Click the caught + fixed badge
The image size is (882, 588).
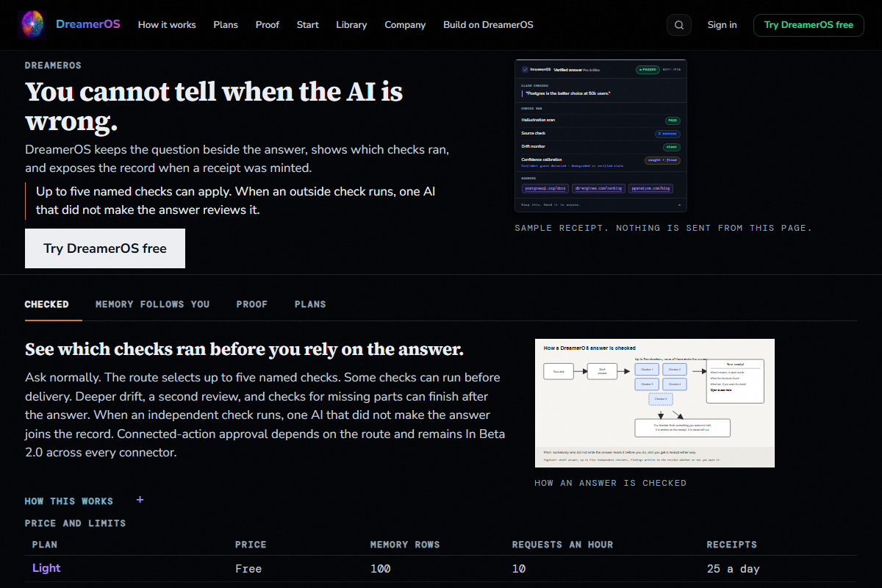pyautogui.click(x=662, y=160)
